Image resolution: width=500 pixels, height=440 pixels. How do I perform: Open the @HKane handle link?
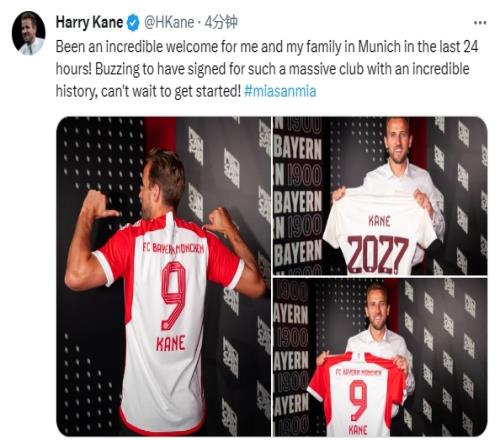click(169, 22)
